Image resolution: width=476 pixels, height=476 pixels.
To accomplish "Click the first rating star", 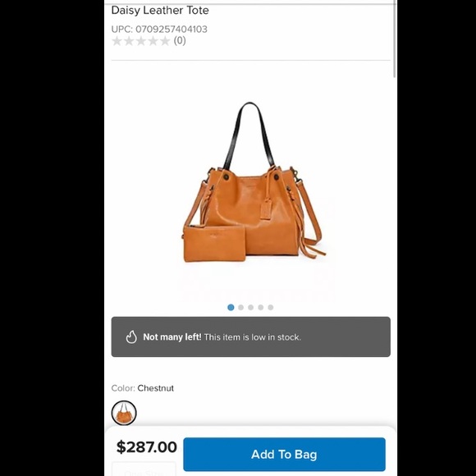I will (x=117, y=41).
